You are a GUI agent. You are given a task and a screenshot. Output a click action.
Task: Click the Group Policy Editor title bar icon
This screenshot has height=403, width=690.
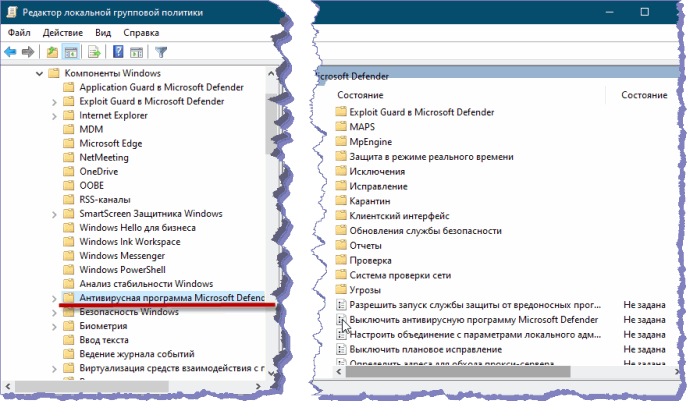(x=12, y=12)
